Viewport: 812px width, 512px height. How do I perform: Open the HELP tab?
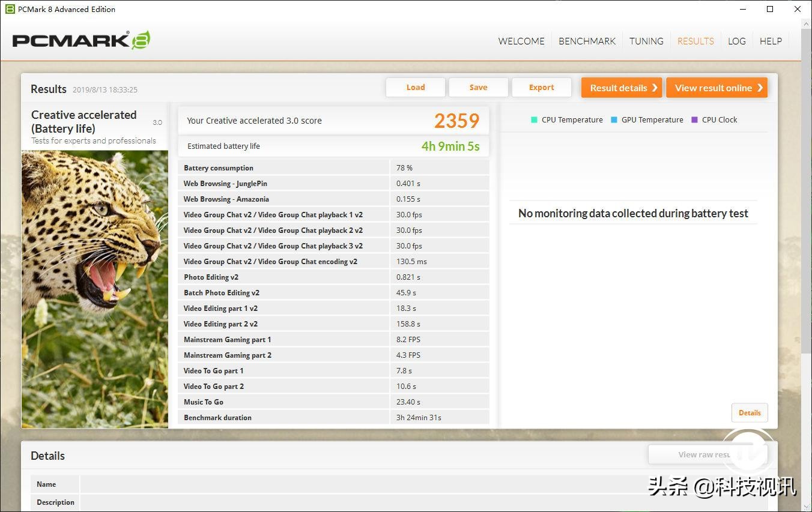[771, 41]
